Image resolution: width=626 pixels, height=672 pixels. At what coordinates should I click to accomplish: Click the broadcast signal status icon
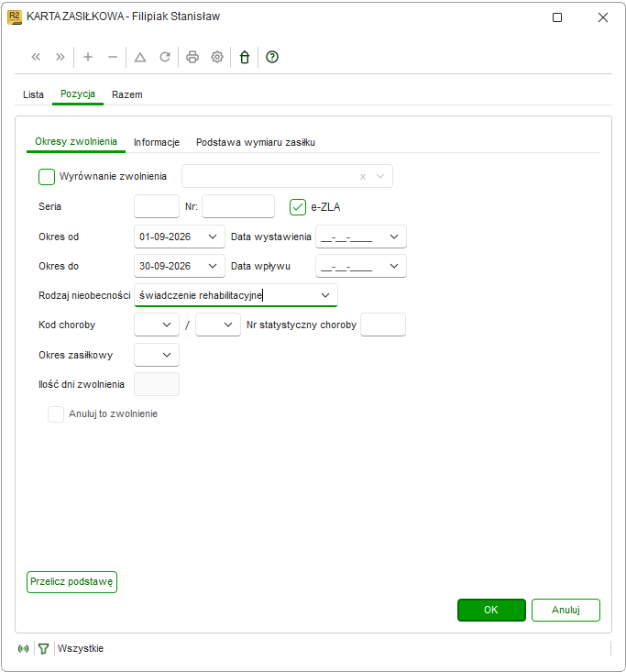coord(24,648)
